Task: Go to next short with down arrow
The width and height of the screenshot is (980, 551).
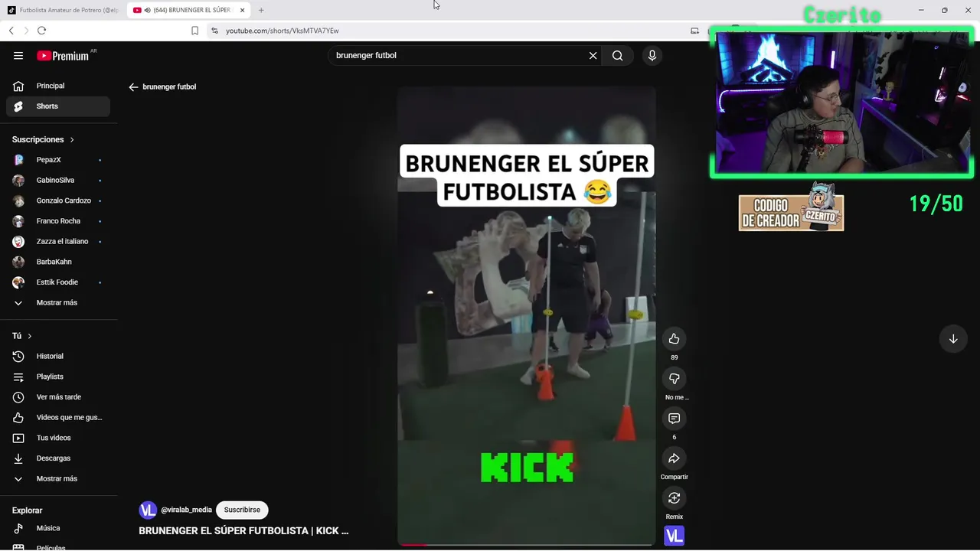Action: [x=953, y=339]
